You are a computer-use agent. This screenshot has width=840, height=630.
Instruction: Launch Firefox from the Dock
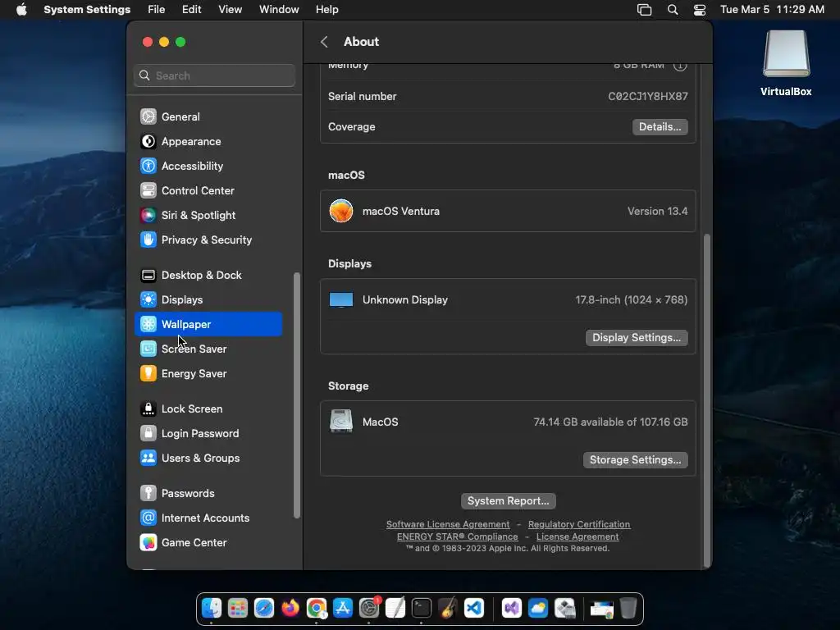click(x=290, y=608)
